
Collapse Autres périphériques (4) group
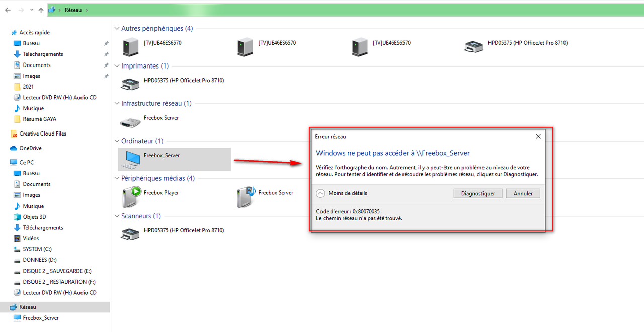(x=117, y=29)
